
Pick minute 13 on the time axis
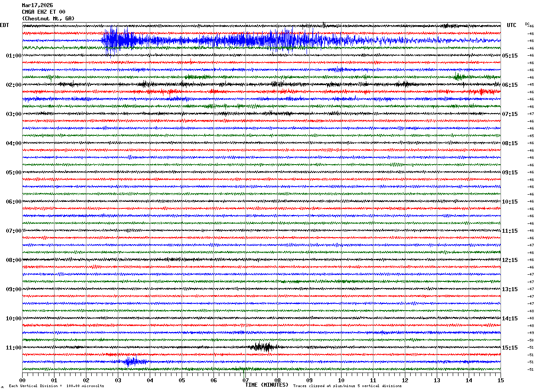(x=437, y=380)
